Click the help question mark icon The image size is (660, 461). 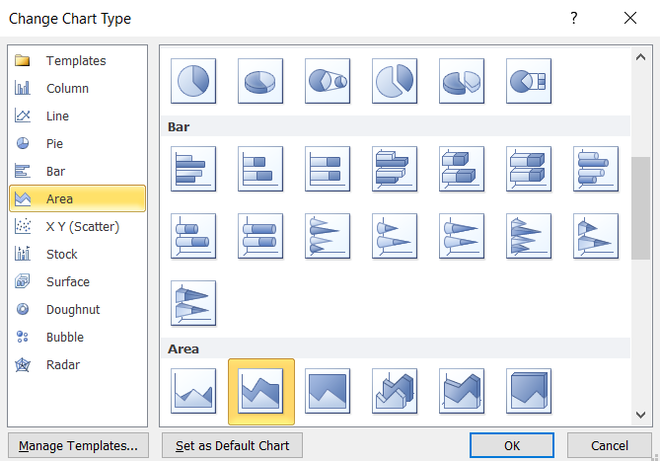(574, 18)
